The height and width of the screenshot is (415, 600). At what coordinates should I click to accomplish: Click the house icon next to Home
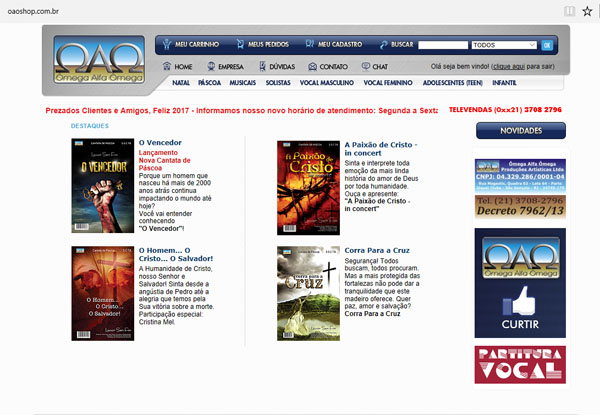click(x=167, y=66)
